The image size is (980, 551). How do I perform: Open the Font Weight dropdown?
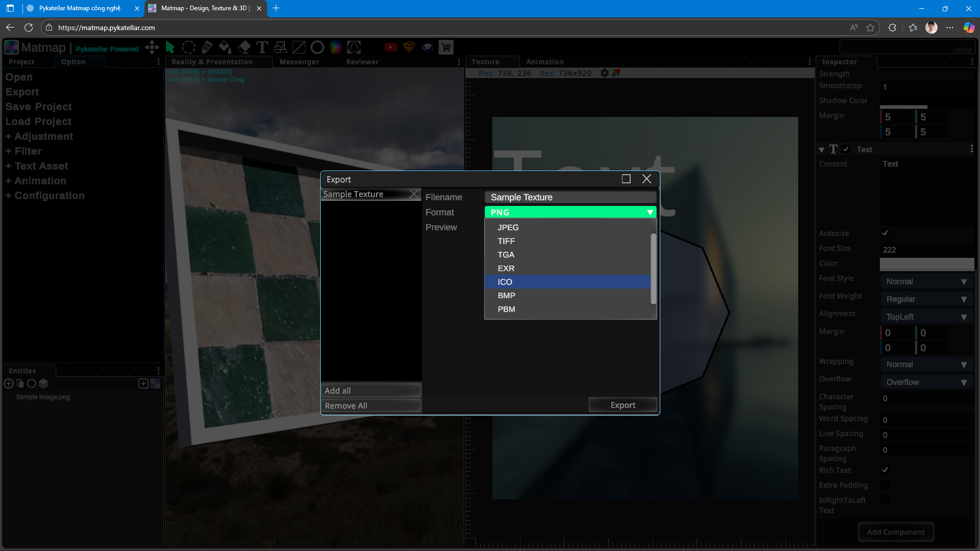click(926, 299)
